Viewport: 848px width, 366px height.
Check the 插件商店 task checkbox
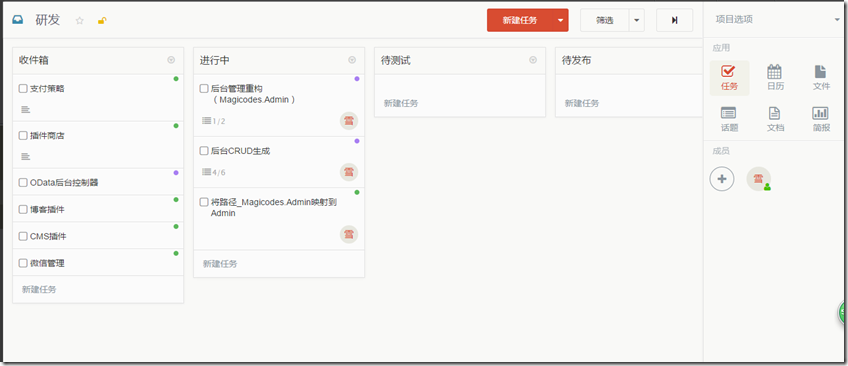pyautogui.click(x=23, y=136)
